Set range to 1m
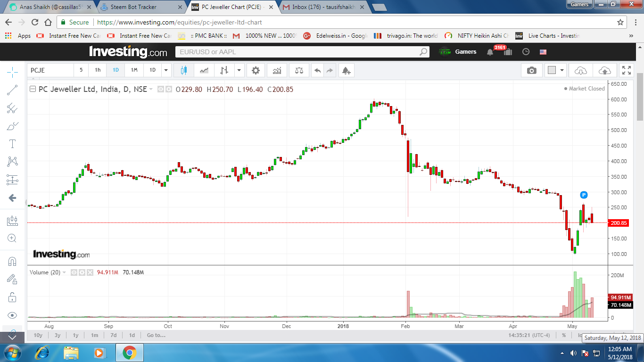644x362 pixels. [95, 336]
